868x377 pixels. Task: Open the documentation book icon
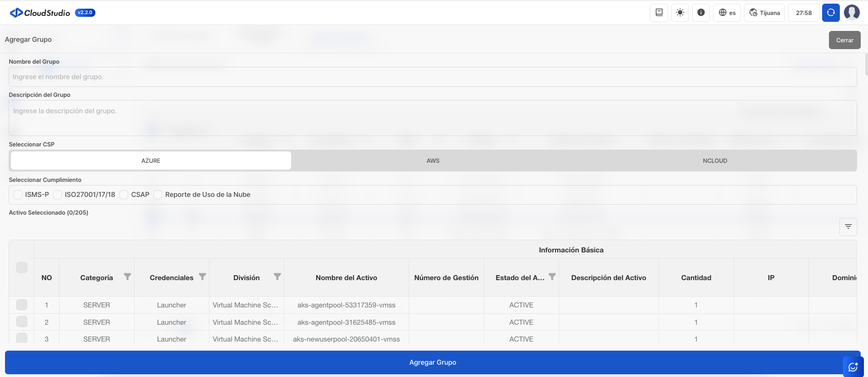coord(659,13)
